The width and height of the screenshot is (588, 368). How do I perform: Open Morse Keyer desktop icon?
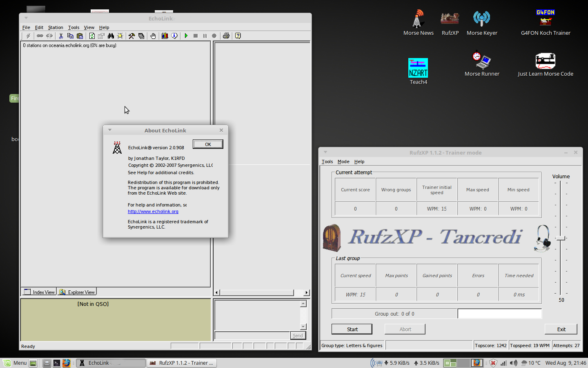click(x=482, y=22)
